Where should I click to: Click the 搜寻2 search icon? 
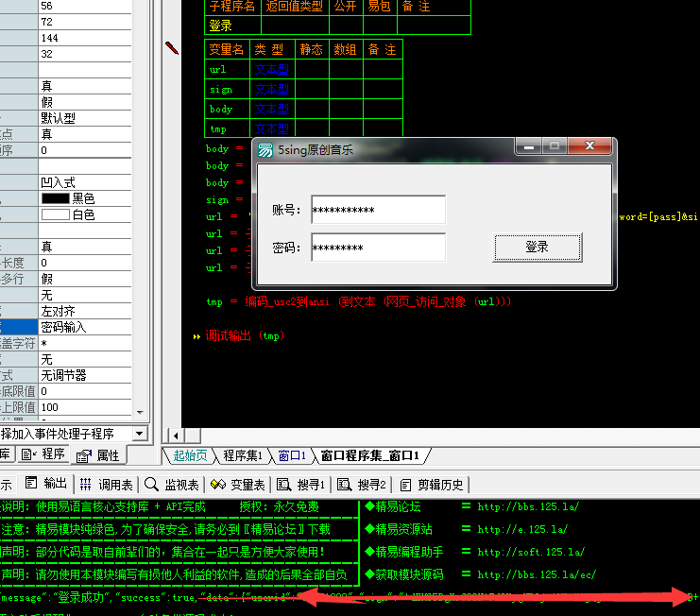(x=344, y=485)
